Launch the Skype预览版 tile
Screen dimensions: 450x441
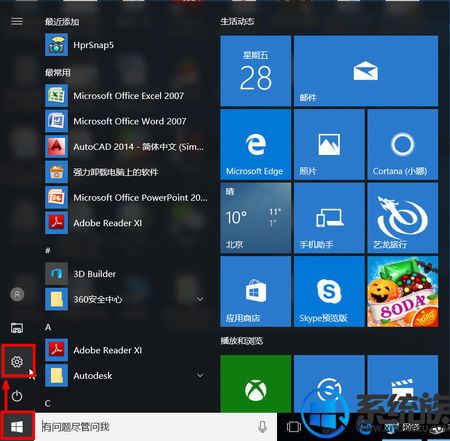coord(329,291)
